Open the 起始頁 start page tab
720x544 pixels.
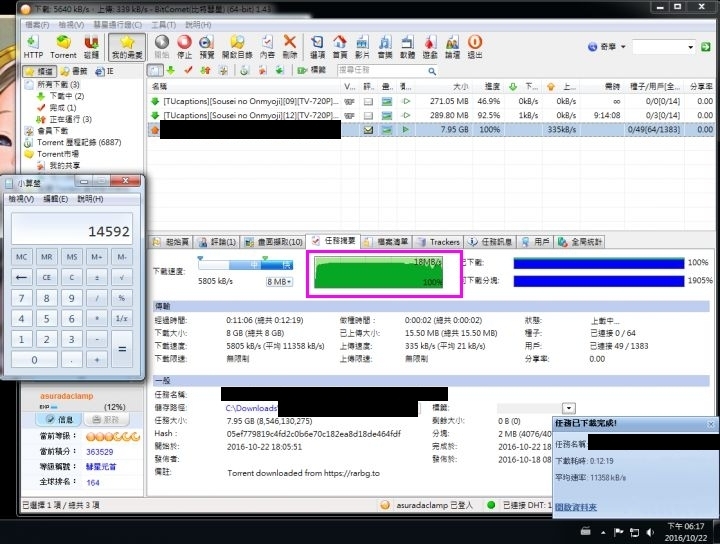171,242
